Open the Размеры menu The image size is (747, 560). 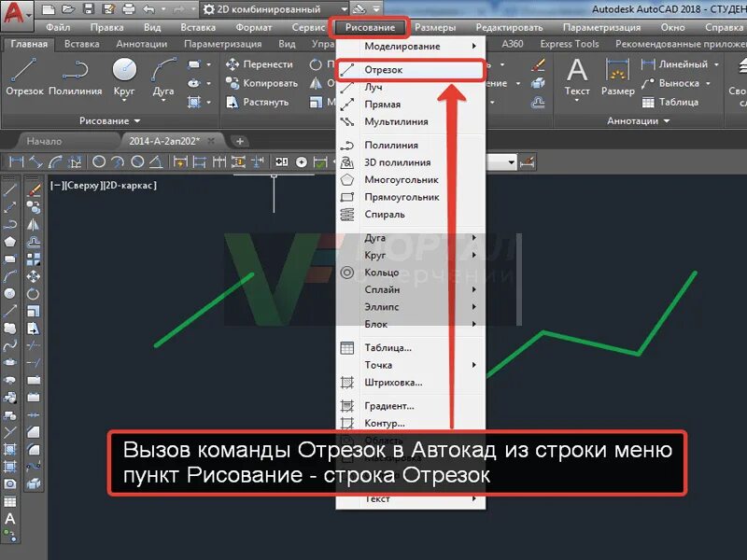point(435,27)
